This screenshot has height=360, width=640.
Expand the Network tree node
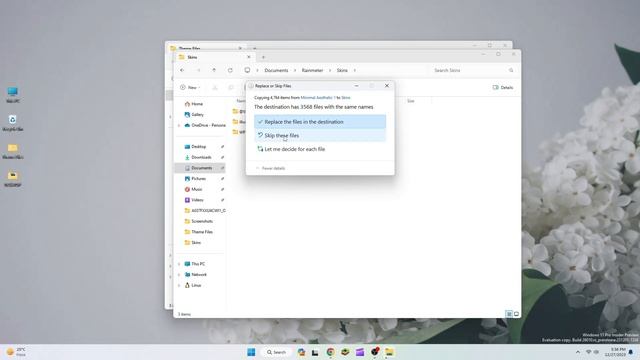(179, 275)
